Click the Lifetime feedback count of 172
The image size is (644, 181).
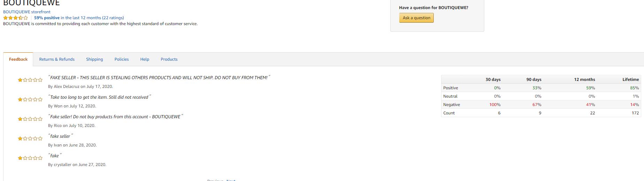[x=635, y=113]
